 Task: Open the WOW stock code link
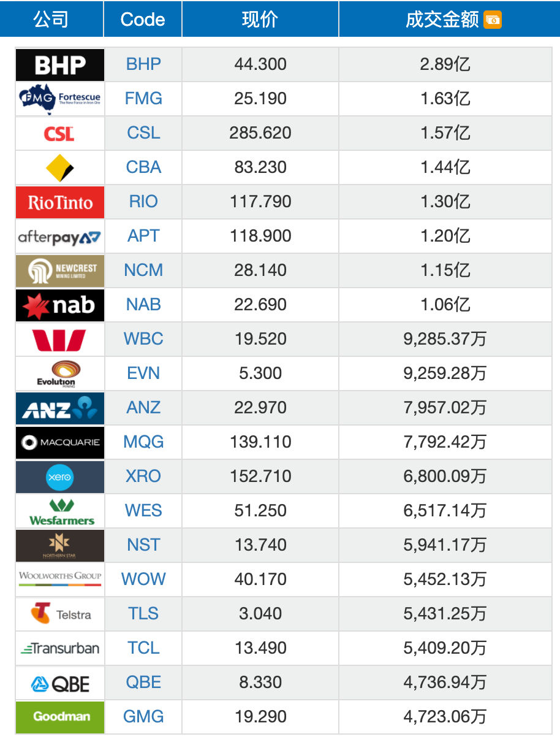[x=143, y=579]
